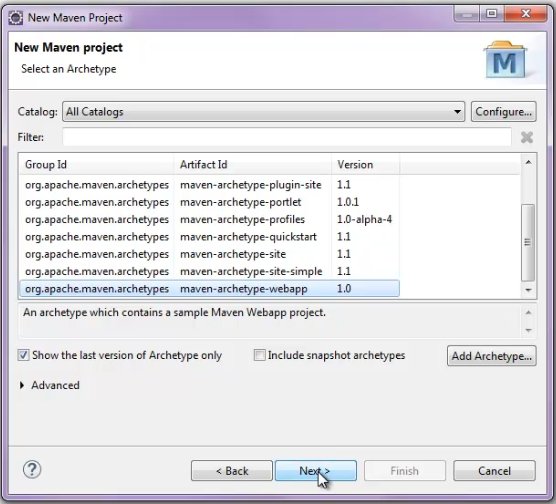Cancel the New Maven Project dialog
The image size is (556, 504).
[x=494, y=471]
